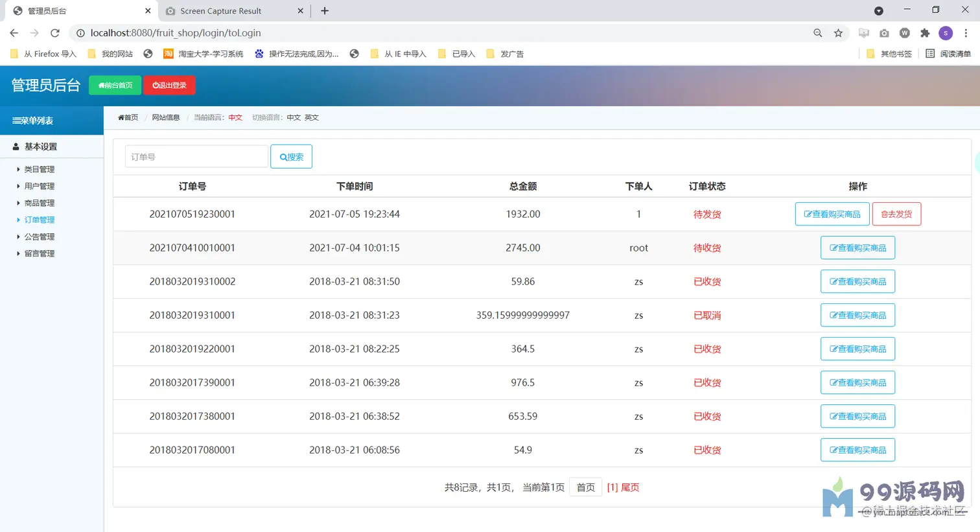Open 商品管理 menu item
Screen dimensions: 980x532
pos(39,203)
